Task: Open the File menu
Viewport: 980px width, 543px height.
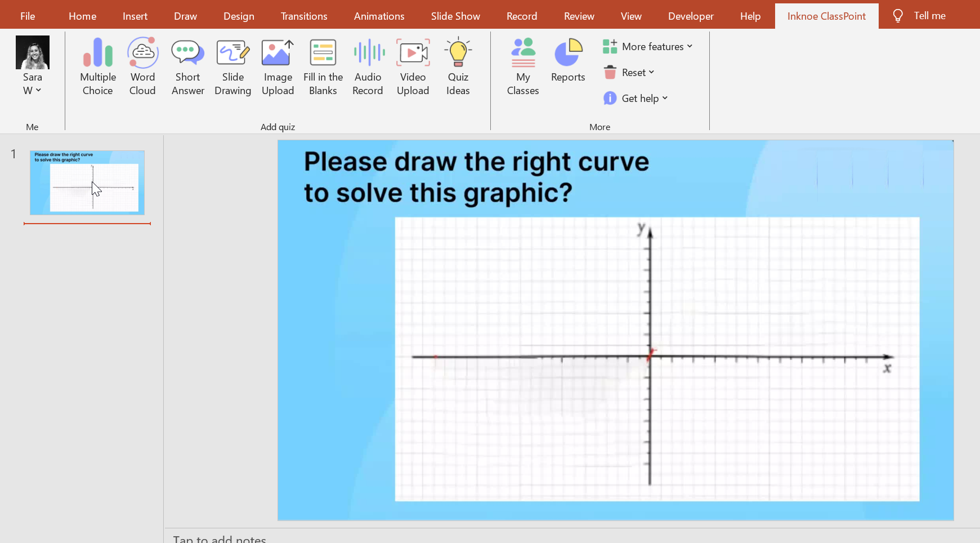Action: [x=28, y=16]
